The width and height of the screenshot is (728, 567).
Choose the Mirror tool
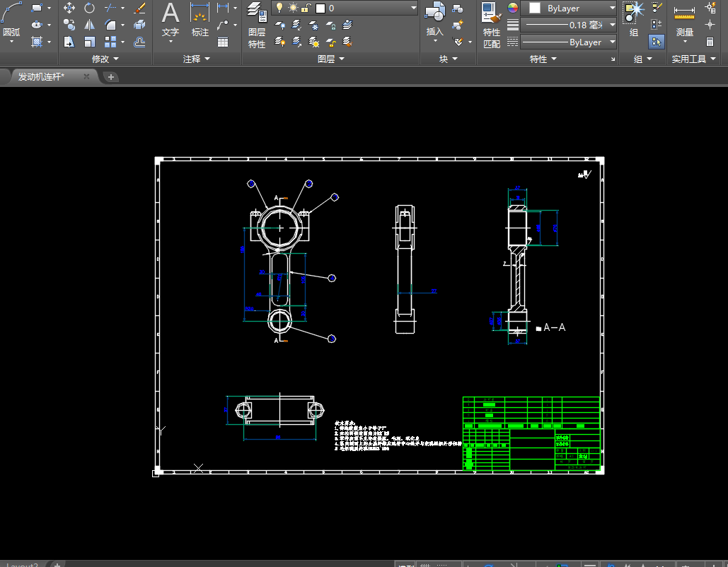89,25
